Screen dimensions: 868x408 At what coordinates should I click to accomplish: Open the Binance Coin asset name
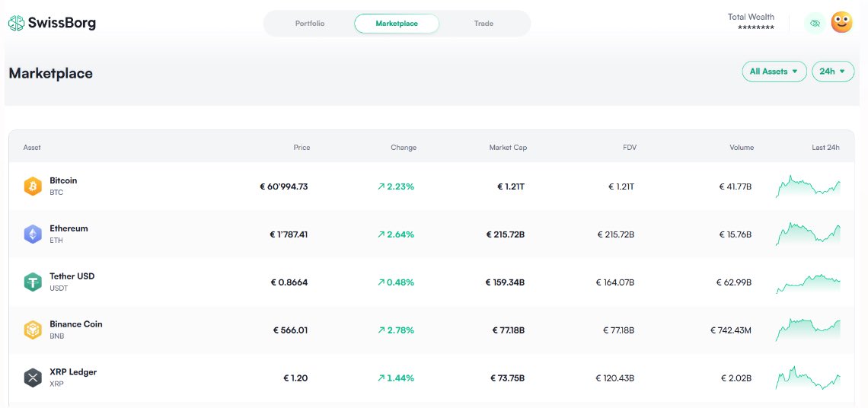coord(76,324)
